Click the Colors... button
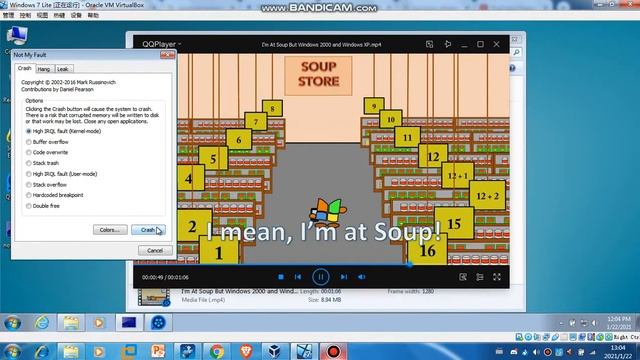Viewport: 640px width, 360px height. (x=110, y=230)
